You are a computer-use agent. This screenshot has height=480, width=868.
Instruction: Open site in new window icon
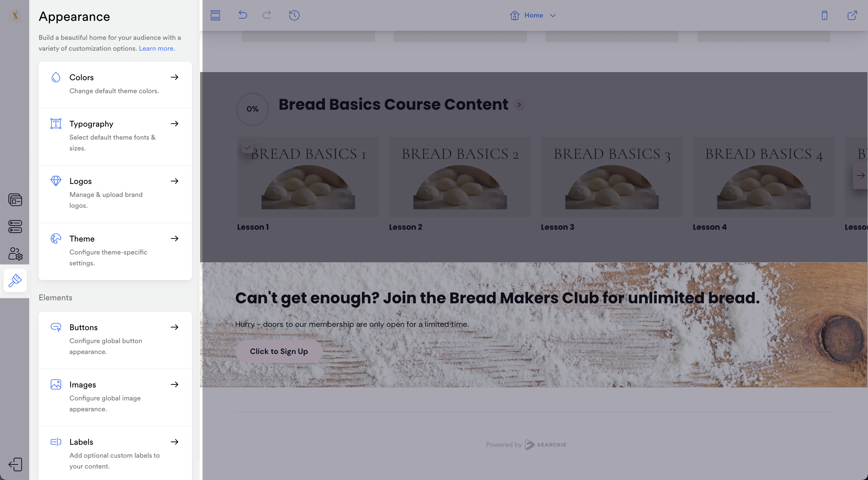852,15
